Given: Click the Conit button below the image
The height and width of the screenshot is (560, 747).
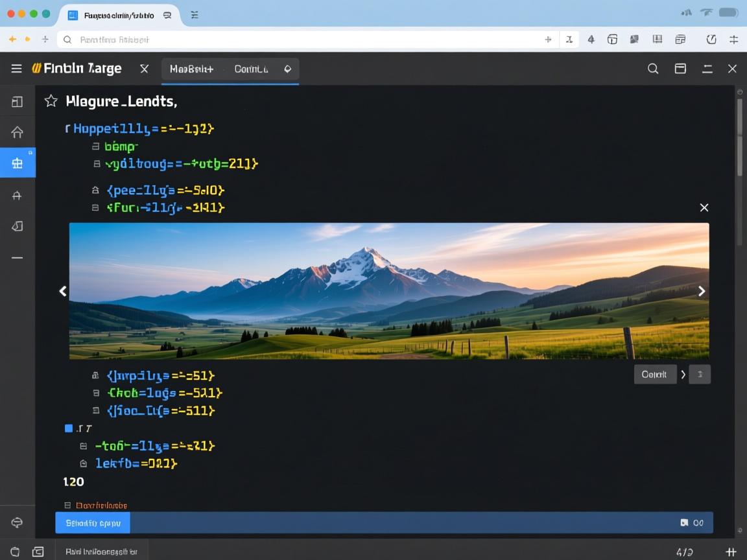Looking at the screenshot, I should pyautogui.click(x=654, y=375).
